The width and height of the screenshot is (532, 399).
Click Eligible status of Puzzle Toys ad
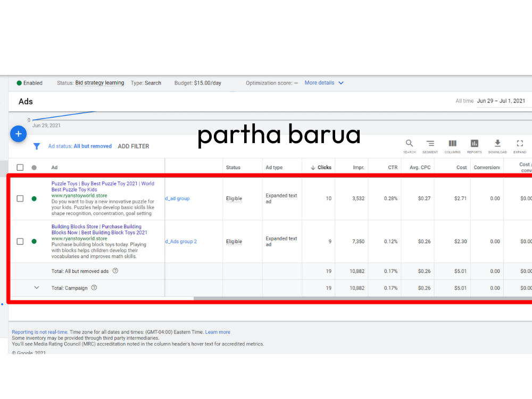point(234,198)
